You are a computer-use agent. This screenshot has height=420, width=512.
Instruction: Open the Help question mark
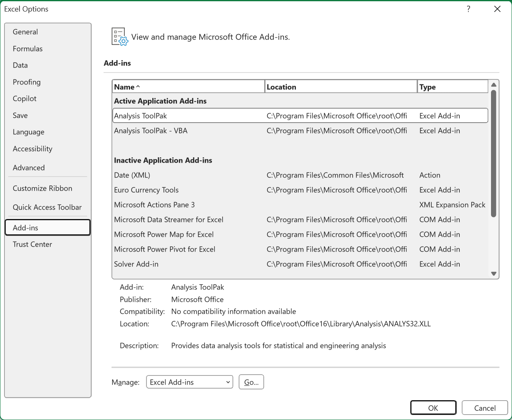[x=468, y=9]
